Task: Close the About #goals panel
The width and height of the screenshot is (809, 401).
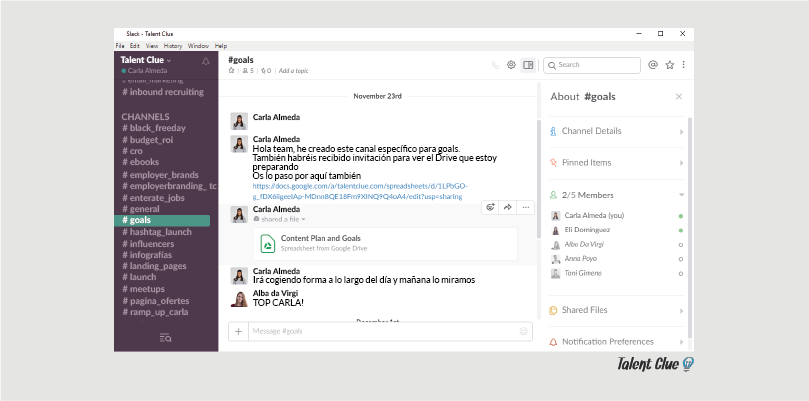Action: (x=679, y=97)
